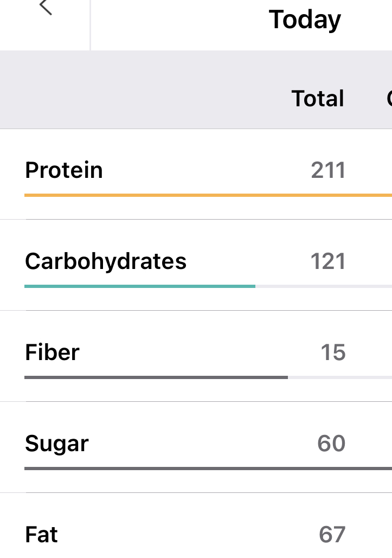Select the Today date heading
The image size is (392, 558).
coord(305,20)
